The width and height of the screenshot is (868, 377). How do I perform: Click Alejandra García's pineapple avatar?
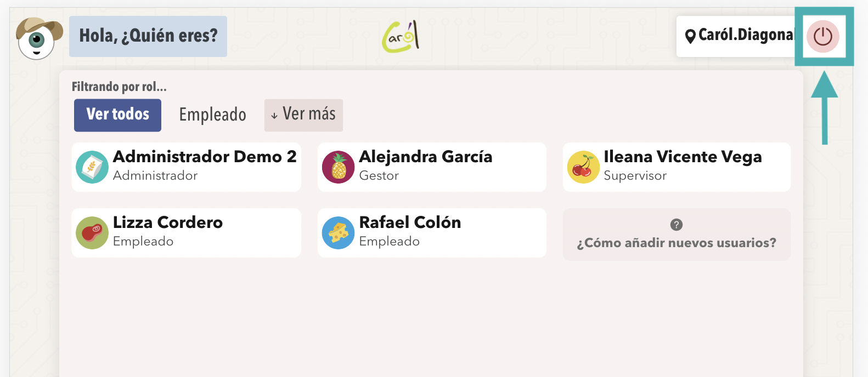point(338,167)
